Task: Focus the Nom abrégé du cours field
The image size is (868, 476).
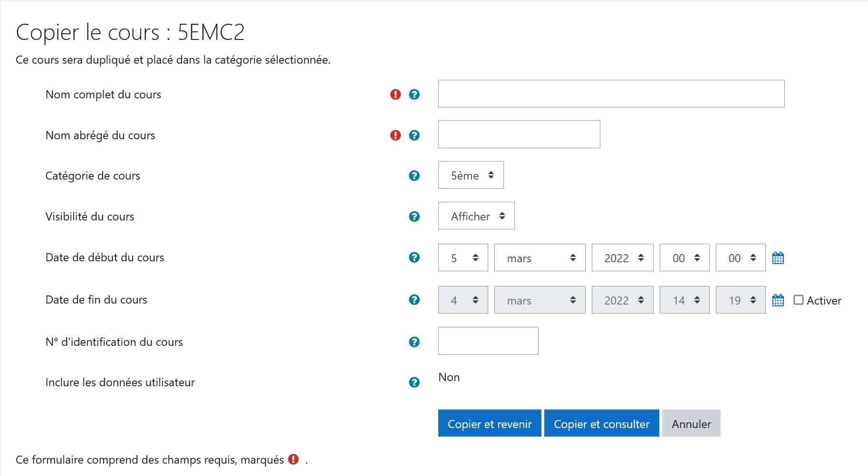Action: [519, 134]
